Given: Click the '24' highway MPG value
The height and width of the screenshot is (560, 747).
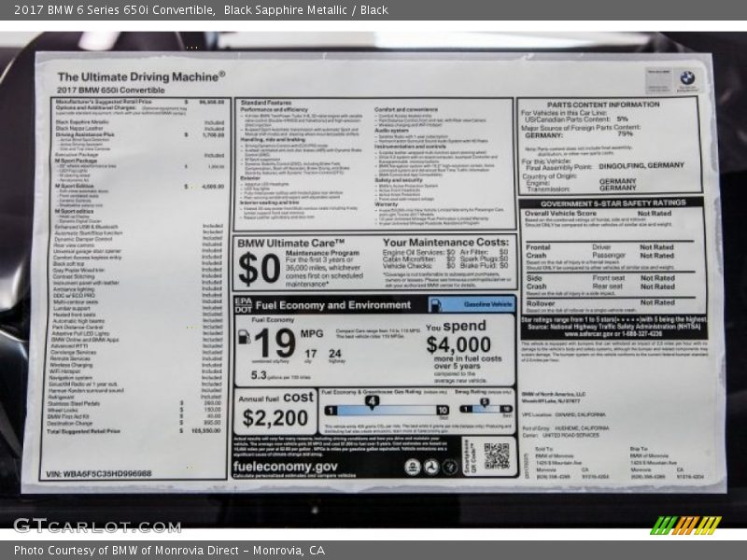Looking at the screenshot, I should (x=335, y=354).
